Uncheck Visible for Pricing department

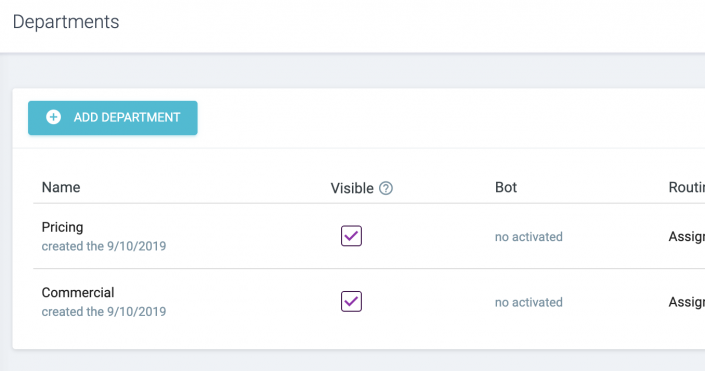point(351,236)
